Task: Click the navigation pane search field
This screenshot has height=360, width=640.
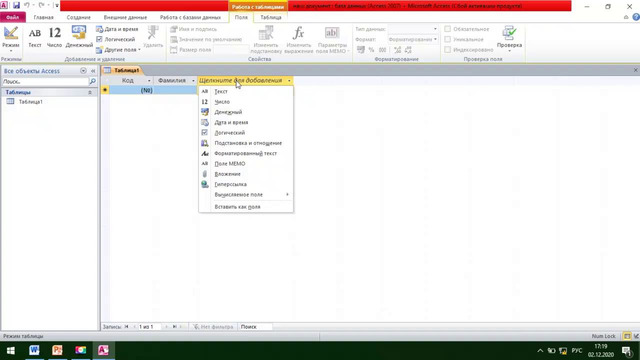Action: pos(45,82)
